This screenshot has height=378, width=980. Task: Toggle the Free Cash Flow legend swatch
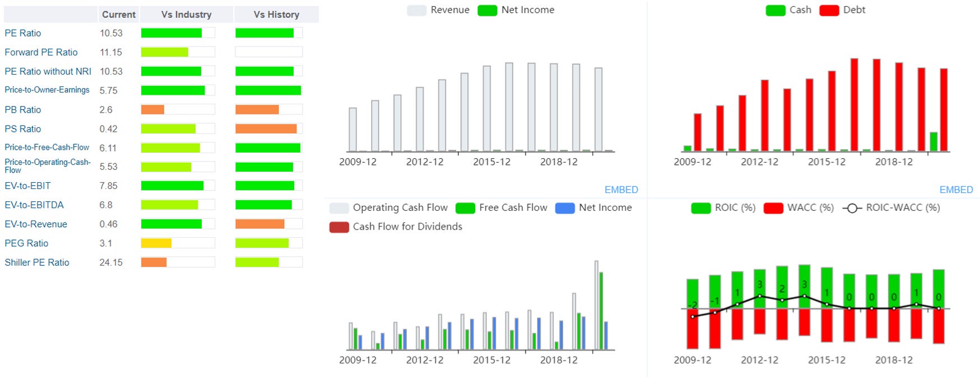tap(466, 208)
